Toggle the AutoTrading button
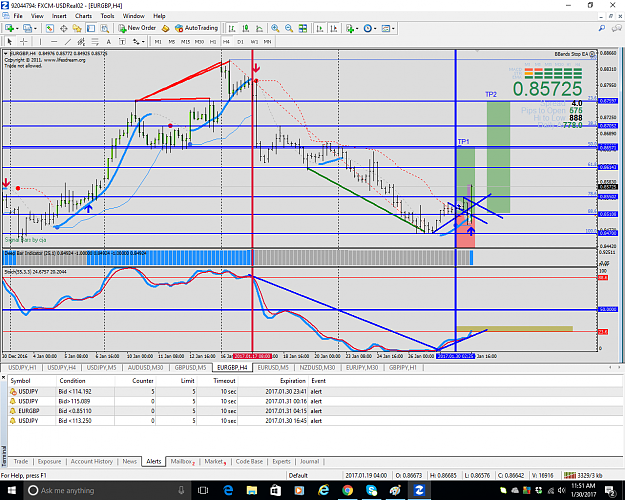This screenshot has width=625, height=500. (x=197, y=28)
